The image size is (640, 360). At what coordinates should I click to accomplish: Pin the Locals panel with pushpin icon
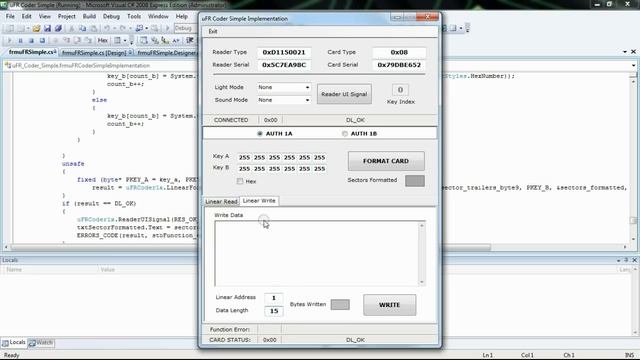point(626,260)
